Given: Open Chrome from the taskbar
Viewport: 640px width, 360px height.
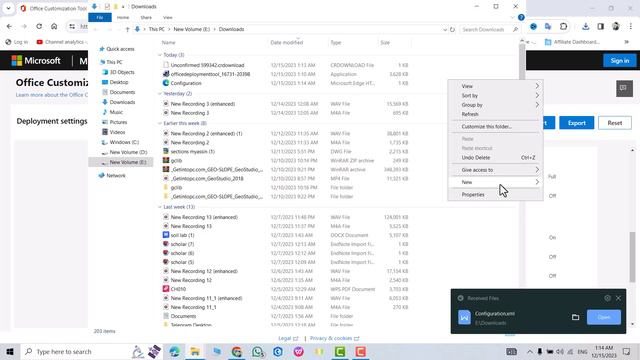Looking at the screenshot, I should tap(237, 351).
